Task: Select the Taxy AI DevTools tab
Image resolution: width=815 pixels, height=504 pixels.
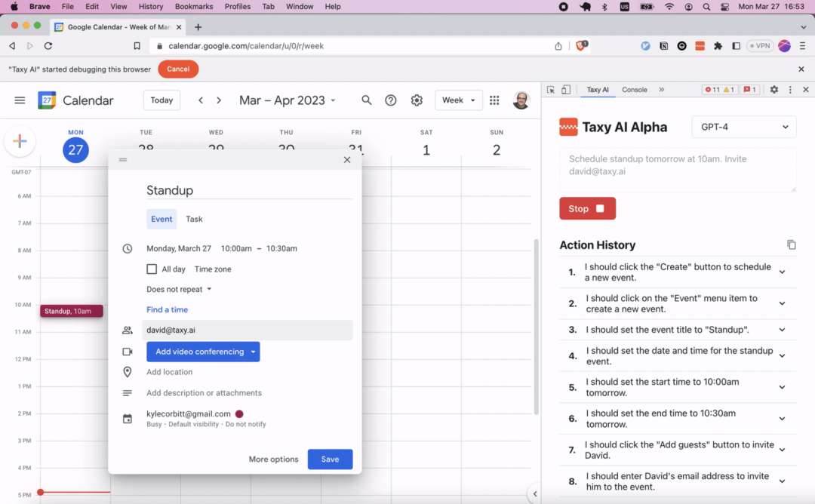Action: pos(598,90)
